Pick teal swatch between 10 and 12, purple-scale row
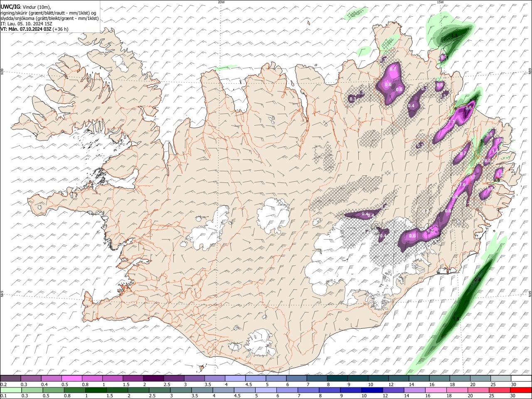The height and width of the screenshot is (399, 532). [x=378, y=378]
